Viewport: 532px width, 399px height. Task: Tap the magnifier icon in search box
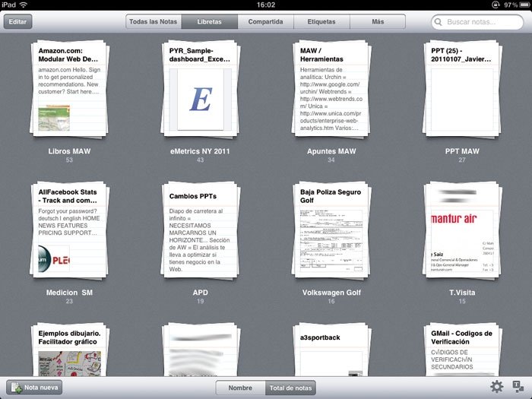pyautogui.click(x=438, y=22)
